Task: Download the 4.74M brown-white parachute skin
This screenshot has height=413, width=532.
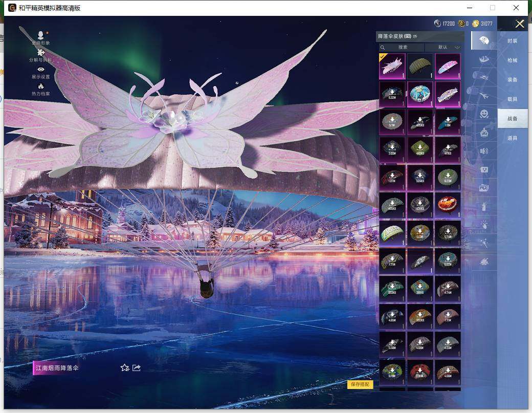Action: click(448, 289)
